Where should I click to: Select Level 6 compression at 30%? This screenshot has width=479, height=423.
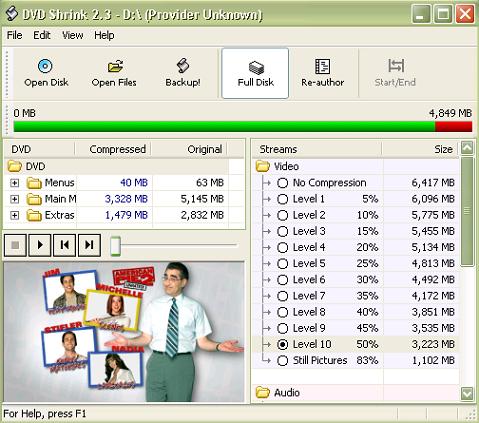point(282,280)
